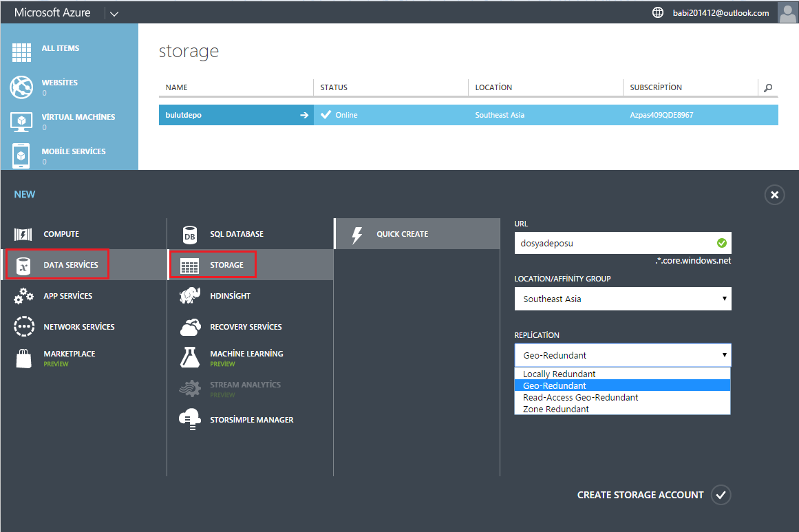This screenshot has width=799, height=532.
Task: Click the Compute label
Action: 61,234
